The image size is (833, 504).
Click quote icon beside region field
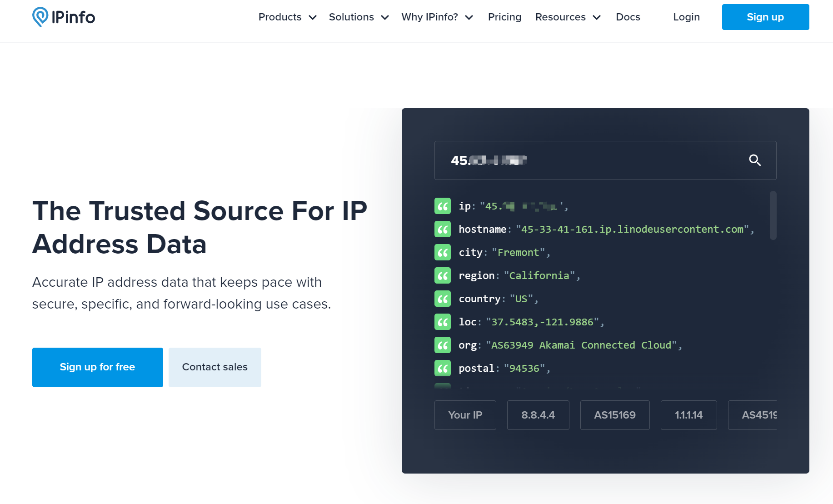click(443, 275)
